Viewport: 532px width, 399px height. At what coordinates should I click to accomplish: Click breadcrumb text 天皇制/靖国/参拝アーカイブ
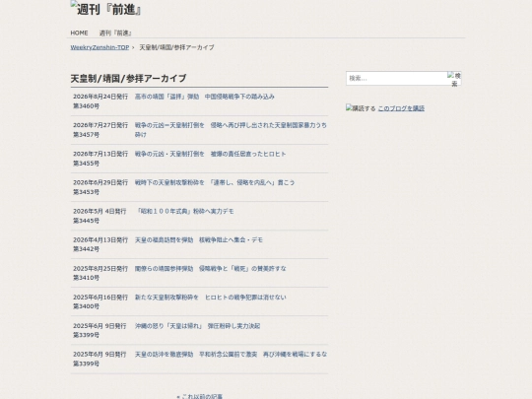click(x=176, y=47)
